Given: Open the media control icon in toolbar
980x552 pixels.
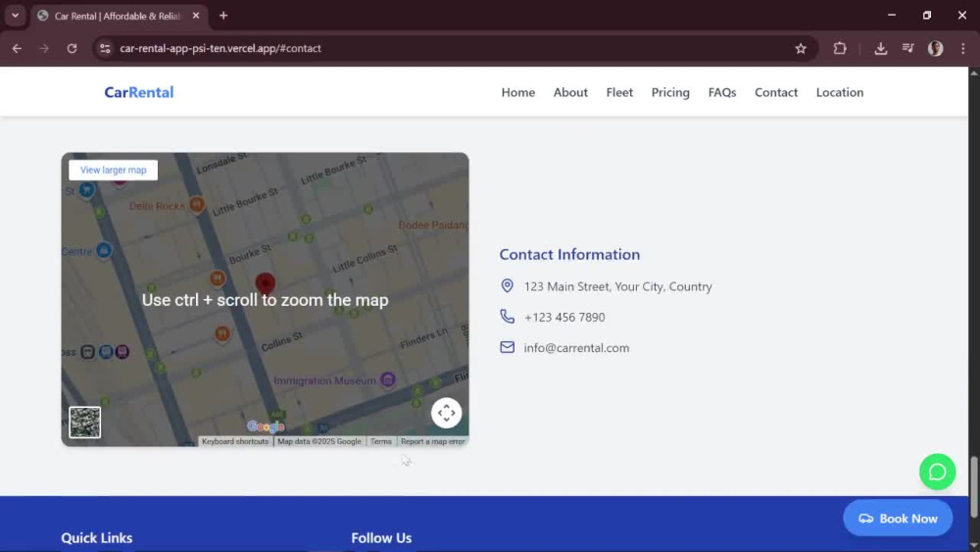Looking at the screenshot, I should 908,48.
